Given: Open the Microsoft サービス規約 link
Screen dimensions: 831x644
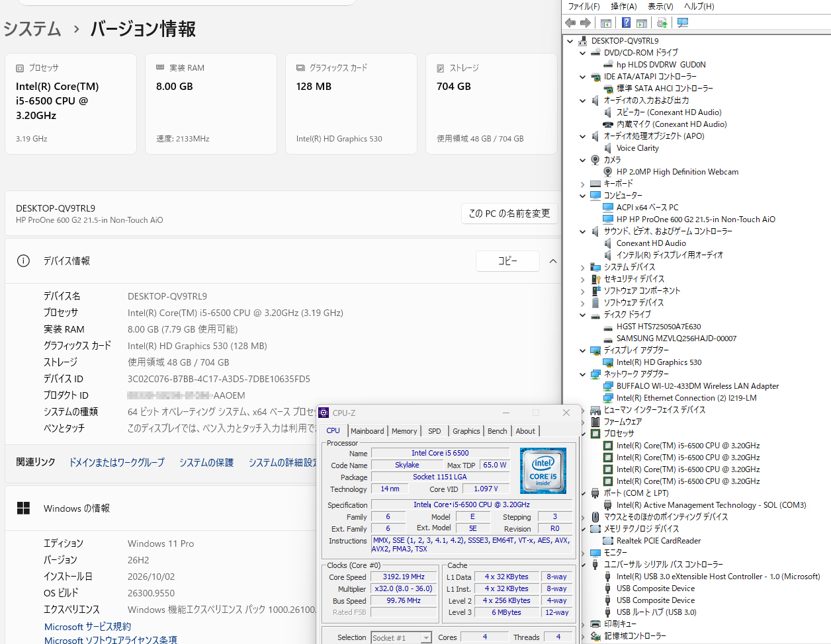Looking at the screenshot, I should [87, 627].
